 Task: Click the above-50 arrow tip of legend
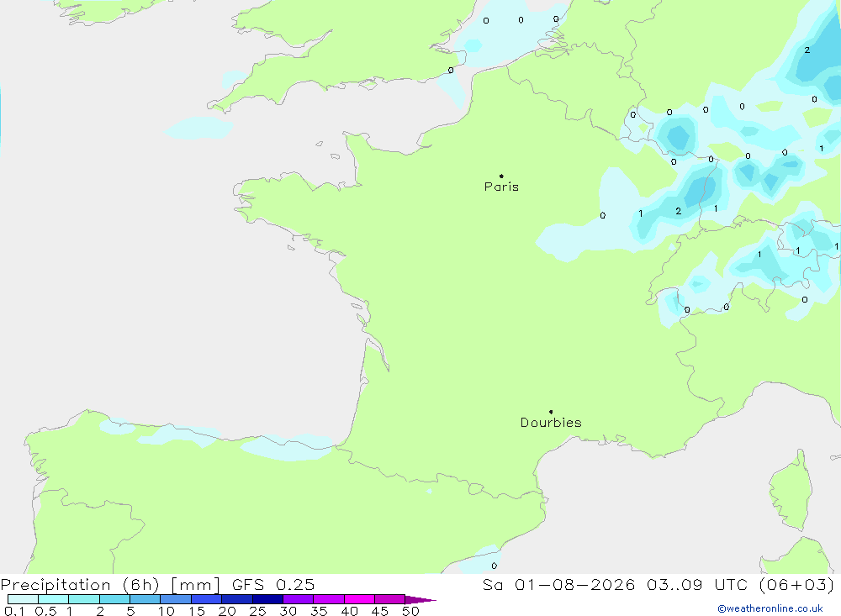pos(421,600)
